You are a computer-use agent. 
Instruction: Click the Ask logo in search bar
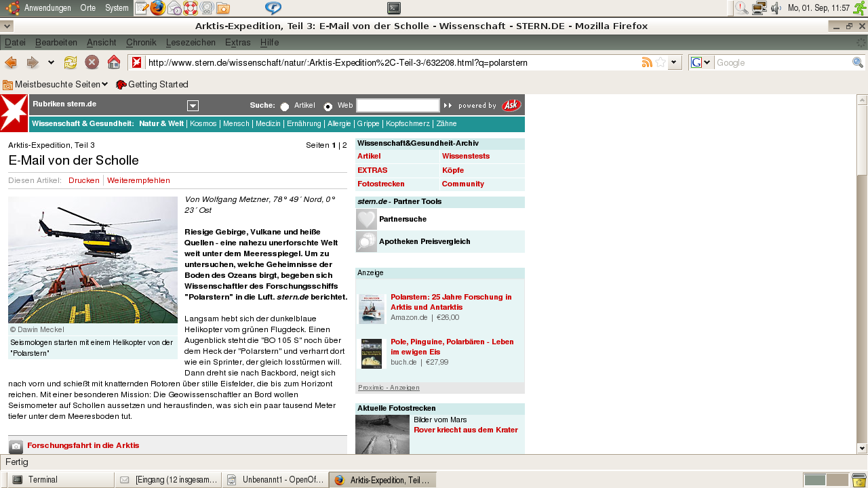click(511, 105)
